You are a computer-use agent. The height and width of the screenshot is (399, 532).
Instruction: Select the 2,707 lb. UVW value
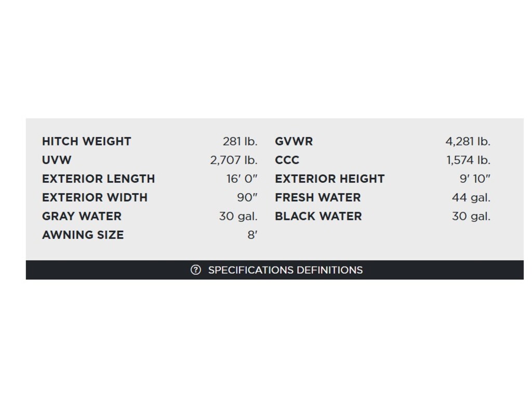tap(234, 160)
